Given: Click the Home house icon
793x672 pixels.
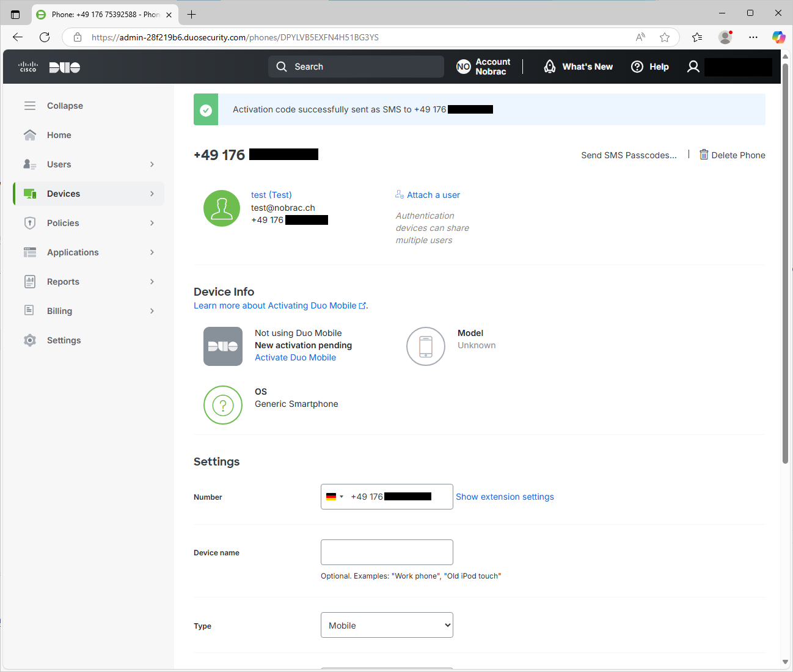Looking at the screenshot, I should point(30,135).
